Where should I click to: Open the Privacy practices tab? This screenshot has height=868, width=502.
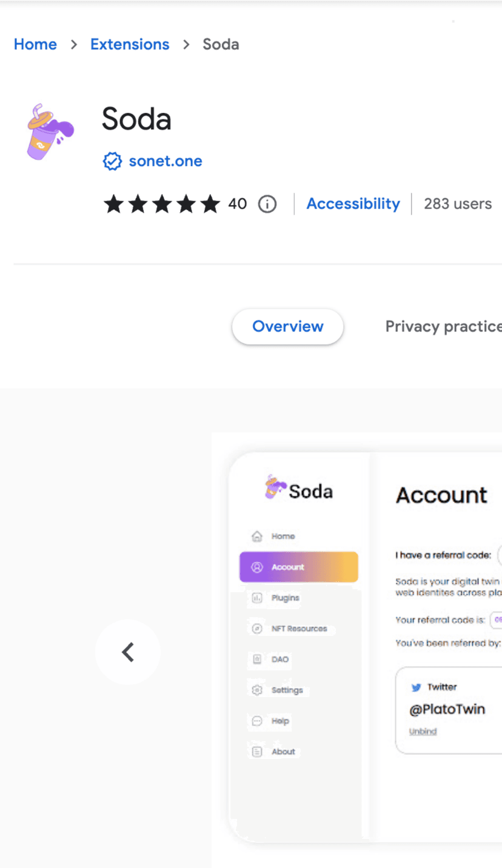click(x=443, y=327)
